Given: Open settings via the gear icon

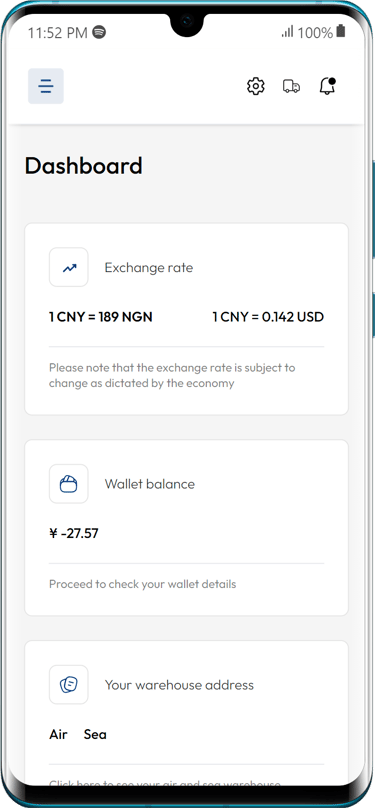Looking at the screenshot, I should 255,86.
